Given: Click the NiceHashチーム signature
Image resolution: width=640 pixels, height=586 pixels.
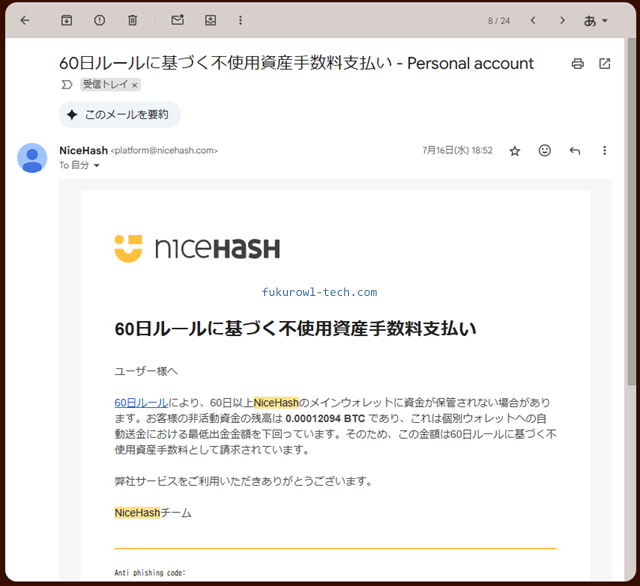Looking at the screenshot, I should point(153,513).
